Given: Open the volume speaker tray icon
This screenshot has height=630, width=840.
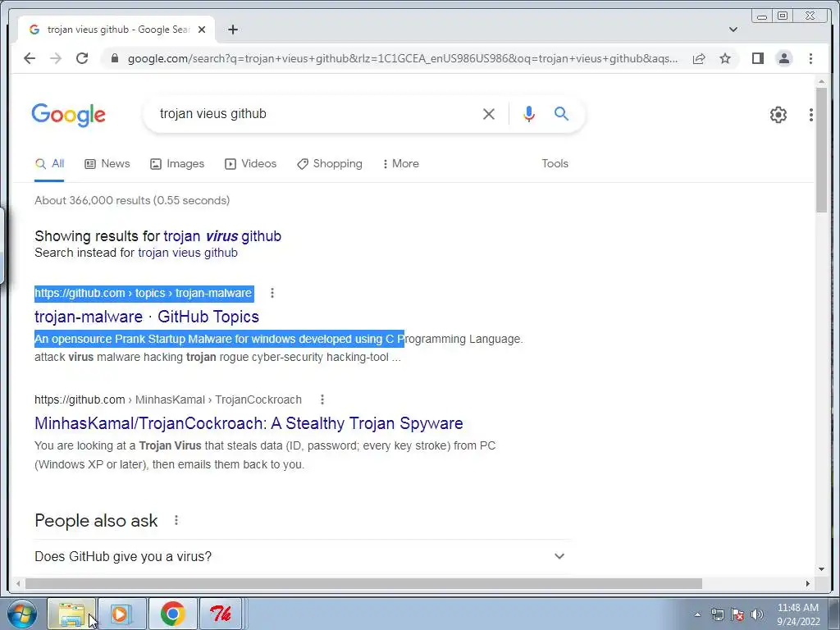Looking at the screenshot, I should [757, 614].
